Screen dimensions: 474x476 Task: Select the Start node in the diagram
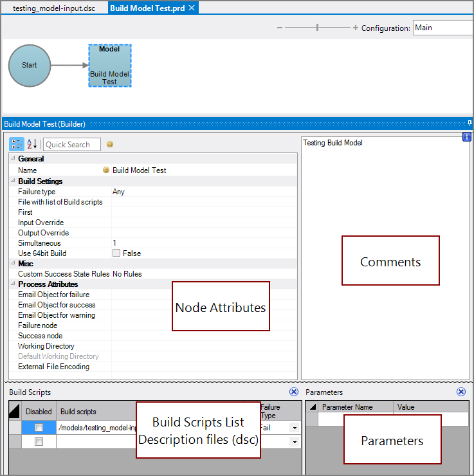click(30, 66)
